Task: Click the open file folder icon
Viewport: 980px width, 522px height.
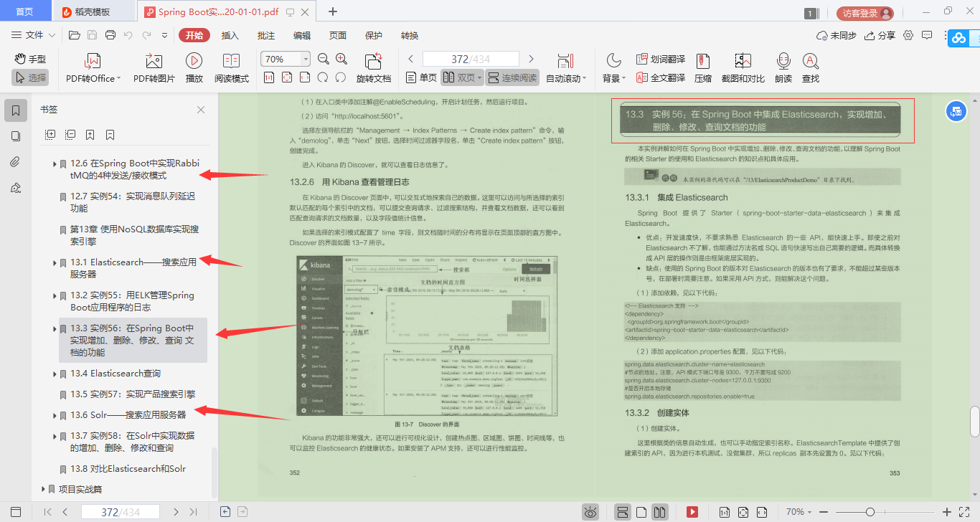Action: [74, 35]
